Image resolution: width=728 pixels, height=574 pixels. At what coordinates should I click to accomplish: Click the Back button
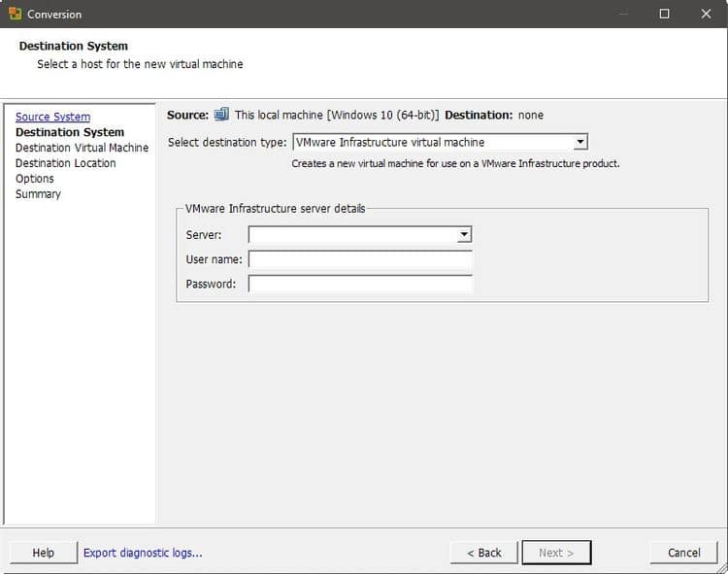[x=483, y=553]
